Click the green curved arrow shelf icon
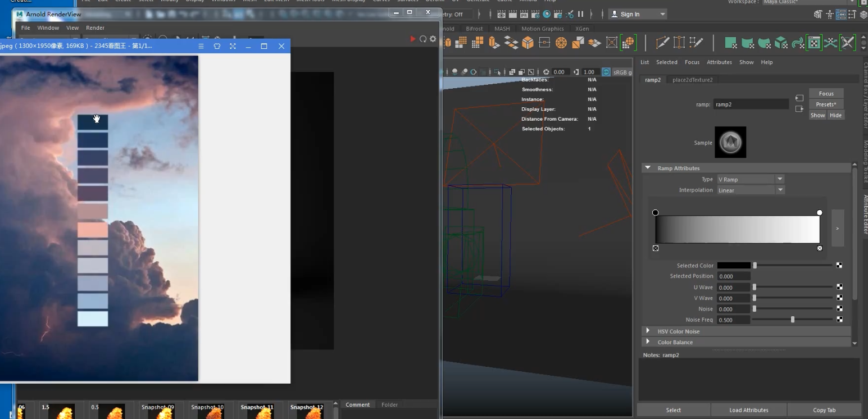868x419 pixels. [797, 43]
